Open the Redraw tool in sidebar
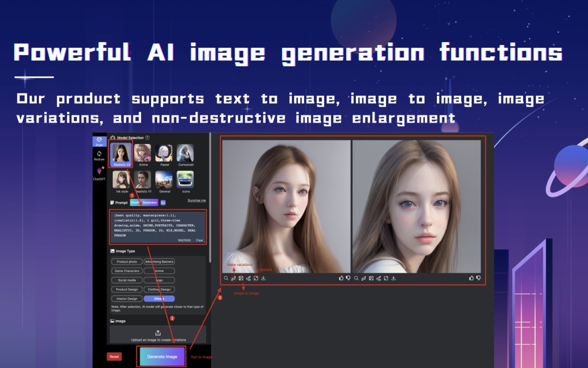588x368 pixels. [x=99, y=155]
